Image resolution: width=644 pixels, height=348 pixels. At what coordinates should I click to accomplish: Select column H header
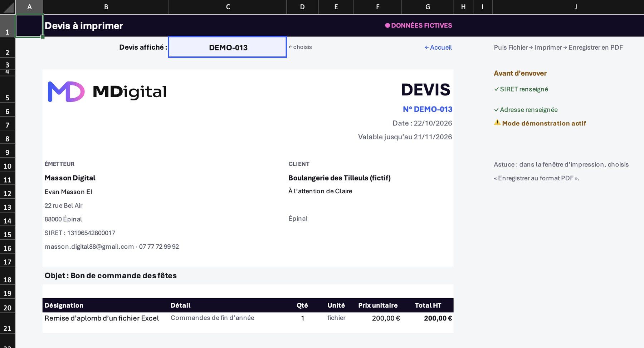463,7
